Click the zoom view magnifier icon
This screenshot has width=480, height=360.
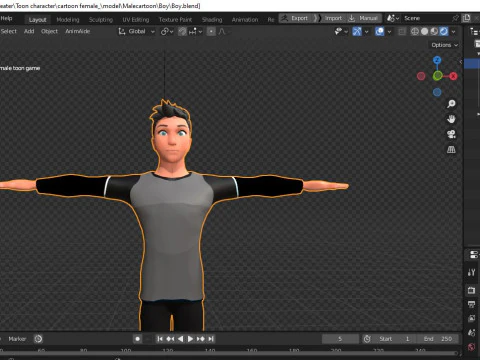451,104
